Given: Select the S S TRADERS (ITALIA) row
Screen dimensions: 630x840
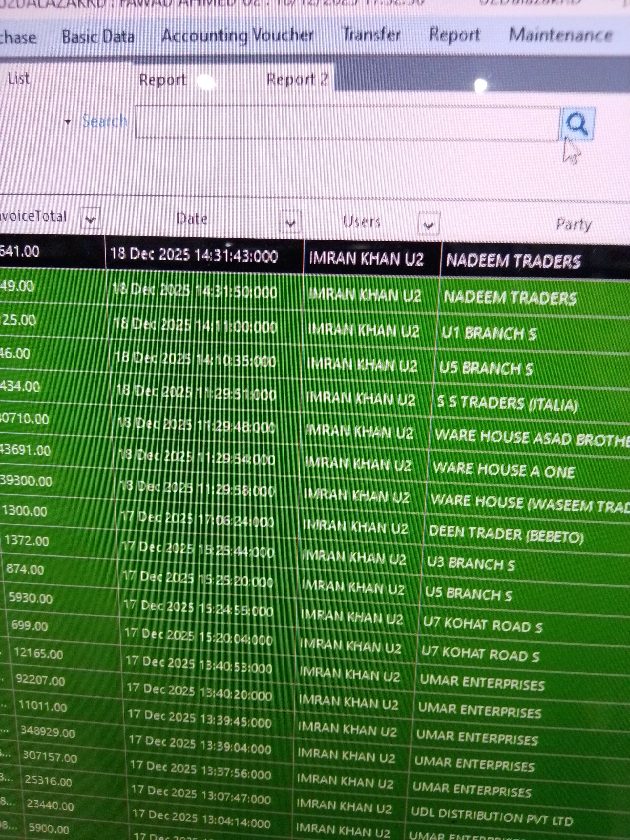Looking at the screenshot, I should point(507,404).
